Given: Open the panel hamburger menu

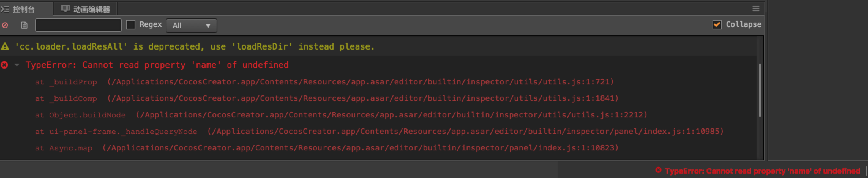Looking at the screenshot, I should point(756,9).
